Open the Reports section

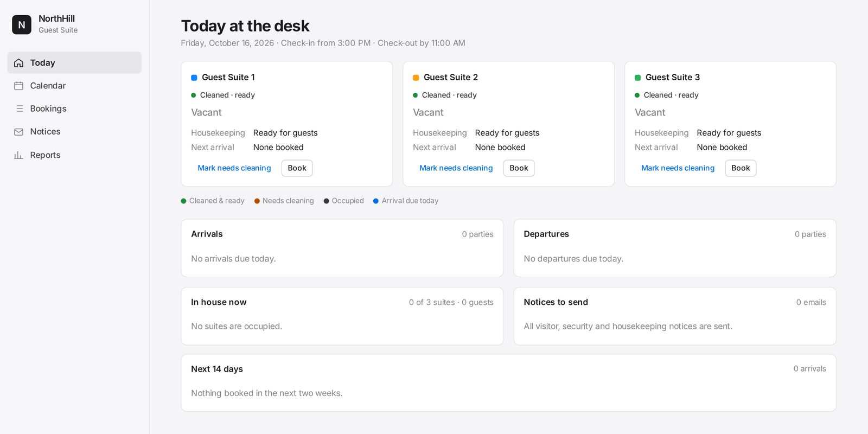74,155
